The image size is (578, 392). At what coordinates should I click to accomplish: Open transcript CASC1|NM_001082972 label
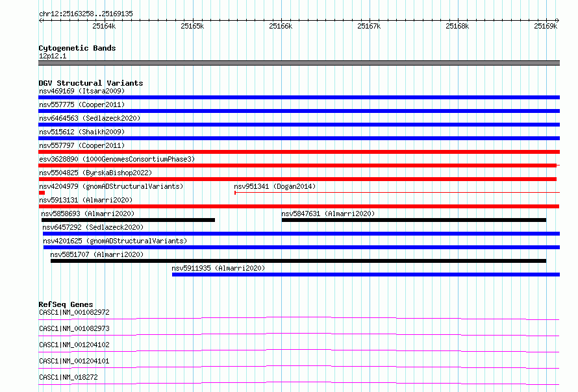[74, 312]
